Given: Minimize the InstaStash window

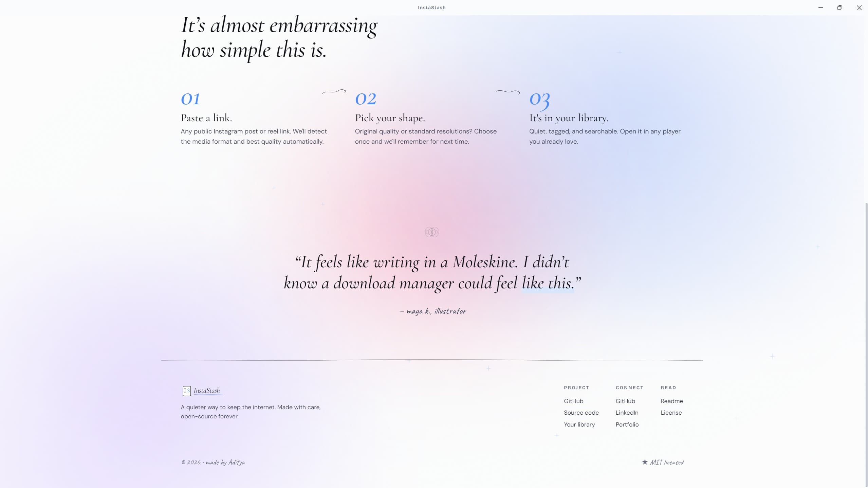Looking at the screenshot, I should [x=820, y=7].
